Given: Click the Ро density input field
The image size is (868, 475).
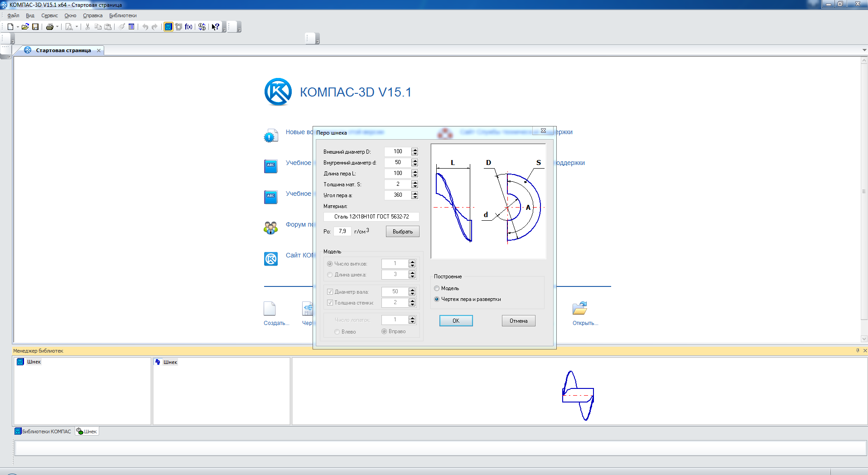Looking at the screenshot, I should [x=342, y=231].
